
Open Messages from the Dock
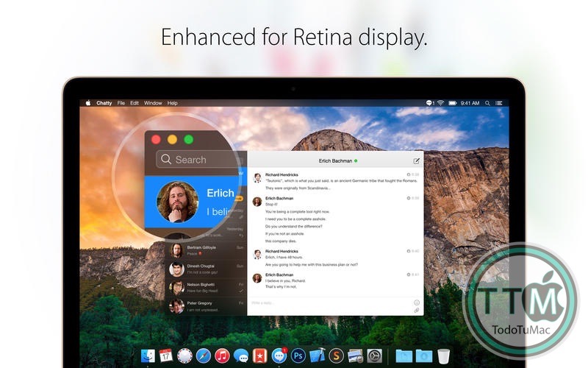click(241, 355)
